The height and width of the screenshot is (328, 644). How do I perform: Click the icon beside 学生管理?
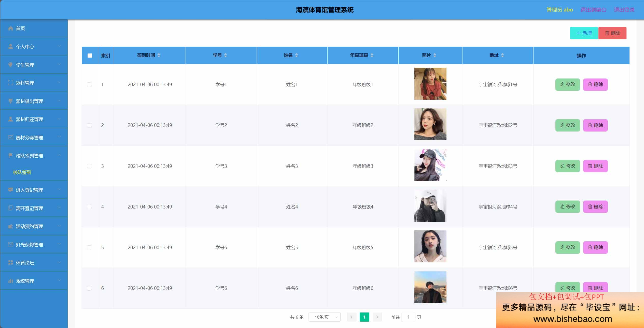click(x=10, y=65)
